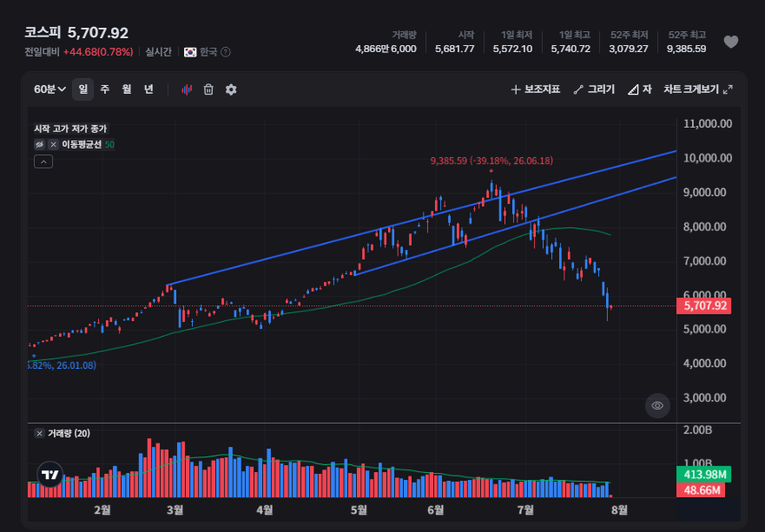Screen dimensions: 765x532
Task: Switch to the 주 (weekly) chart tab
Action: click(105, 89)
